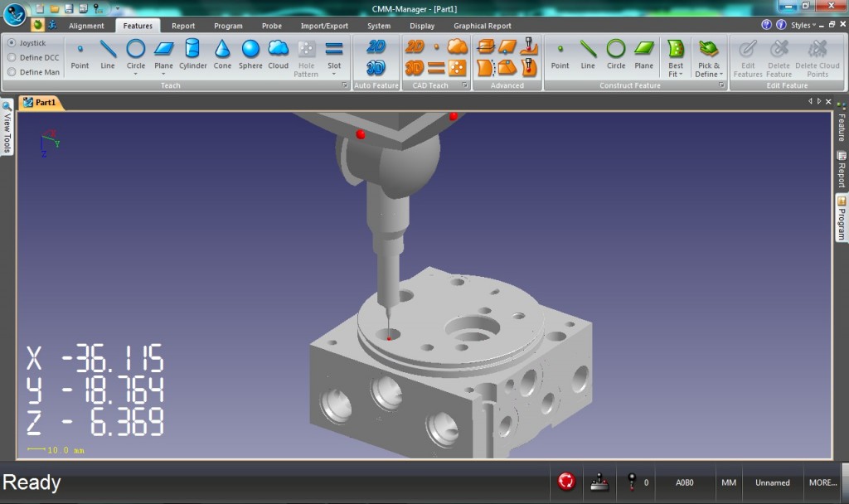This screenshot has height=504, width=849.
Task: Select the orange slot CAD Teach icon
Action: tap(436, 68)
